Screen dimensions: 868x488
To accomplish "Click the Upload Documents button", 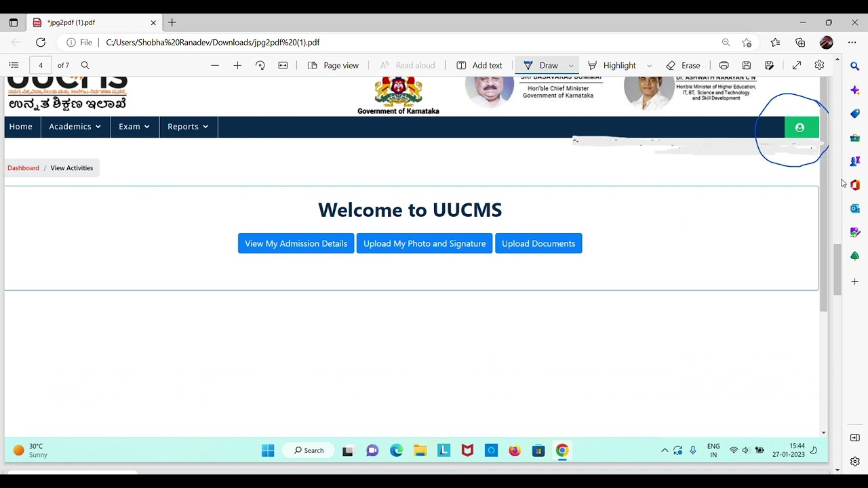I will (x=538, y=243).
